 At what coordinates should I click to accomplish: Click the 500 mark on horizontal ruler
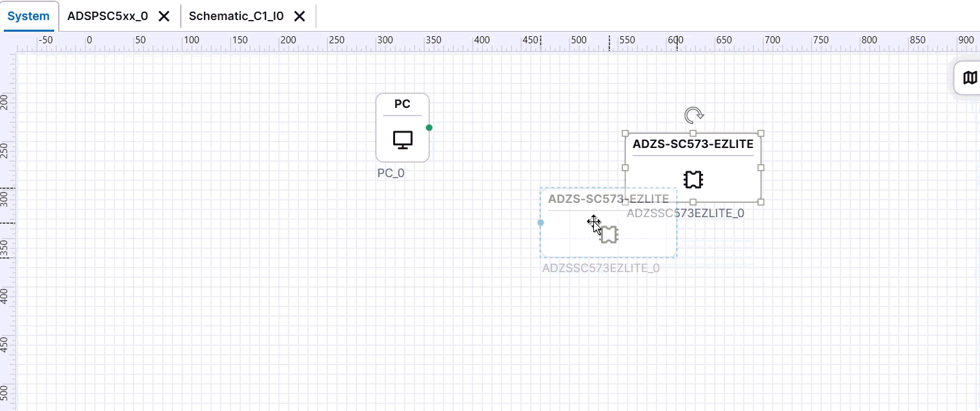point(578,40)
